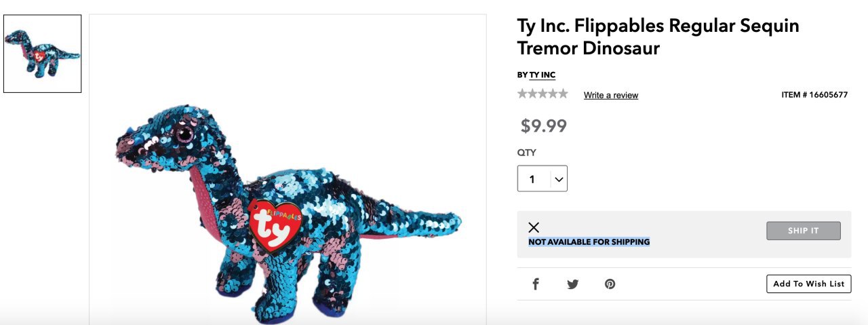Visit the TY INC brand link
The height and width of the screenshot is (325, 868).
[542, 75]
